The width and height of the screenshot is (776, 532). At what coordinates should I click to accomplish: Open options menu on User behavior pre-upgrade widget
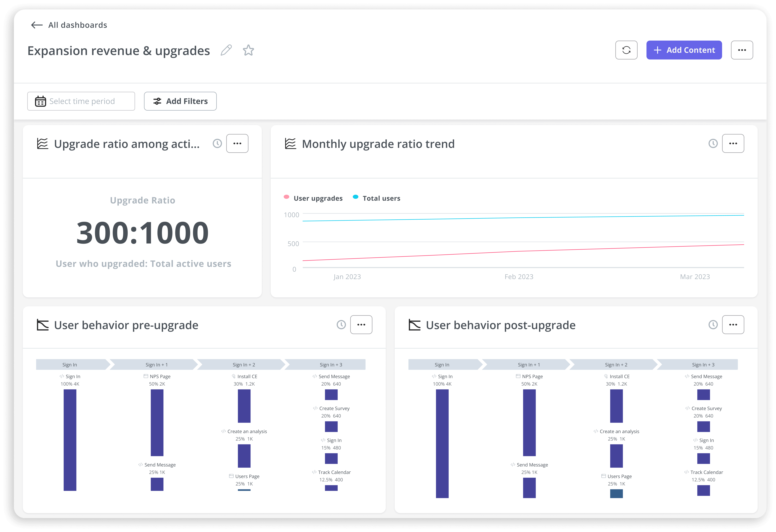(361, 324)
